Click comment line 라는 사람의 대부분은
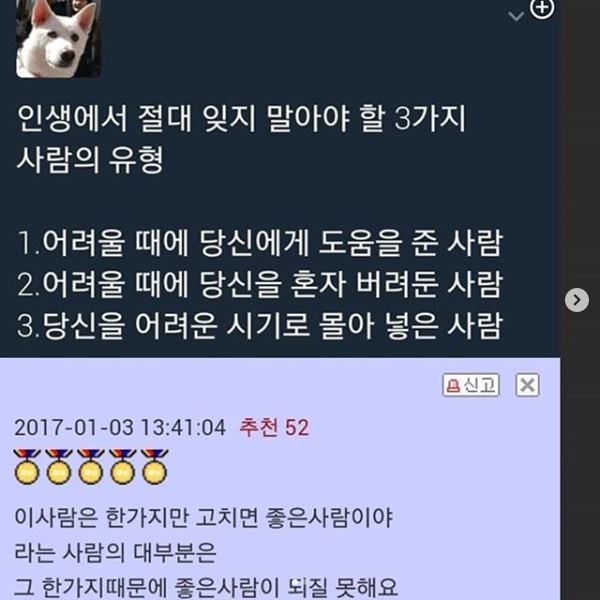Image resolution: width=600 pixels, height=600 pixels. pyautogui.click(x=116, y=553)
